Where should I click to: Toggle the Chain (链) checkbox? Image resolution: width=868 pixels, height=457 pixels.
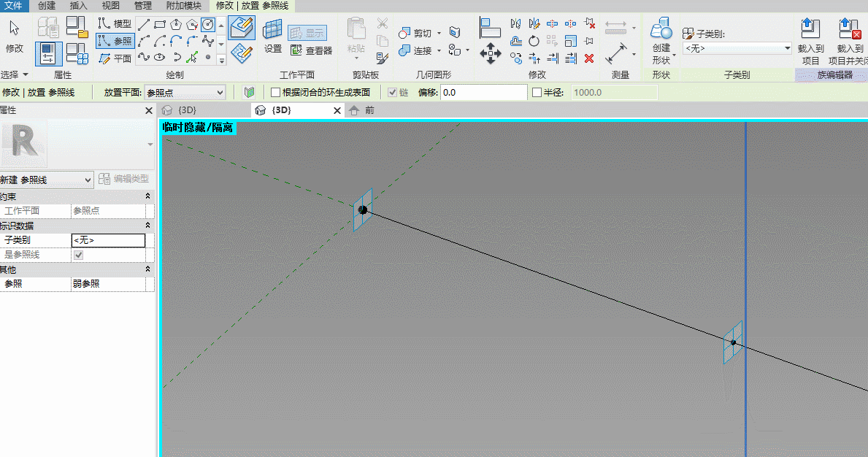click(x=393, y=93)
